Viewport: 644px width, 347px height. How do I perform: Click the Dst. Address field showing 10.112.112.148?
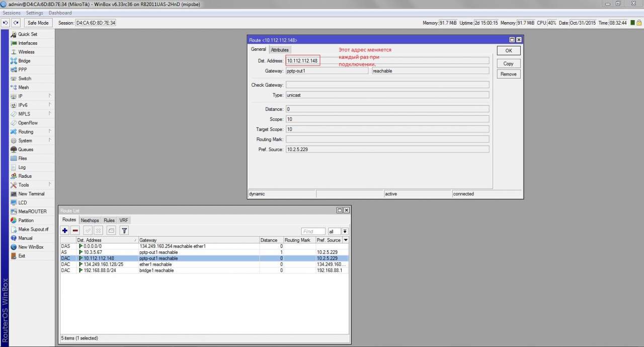coord(387,61)
